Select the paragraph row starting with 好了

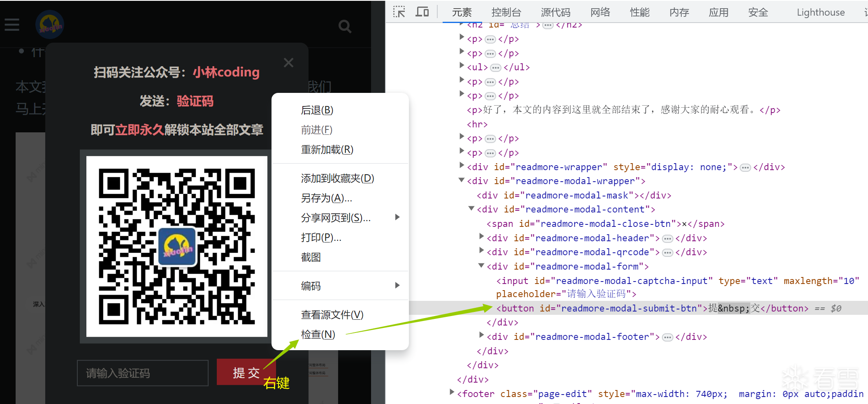click(x=623, y=110)
